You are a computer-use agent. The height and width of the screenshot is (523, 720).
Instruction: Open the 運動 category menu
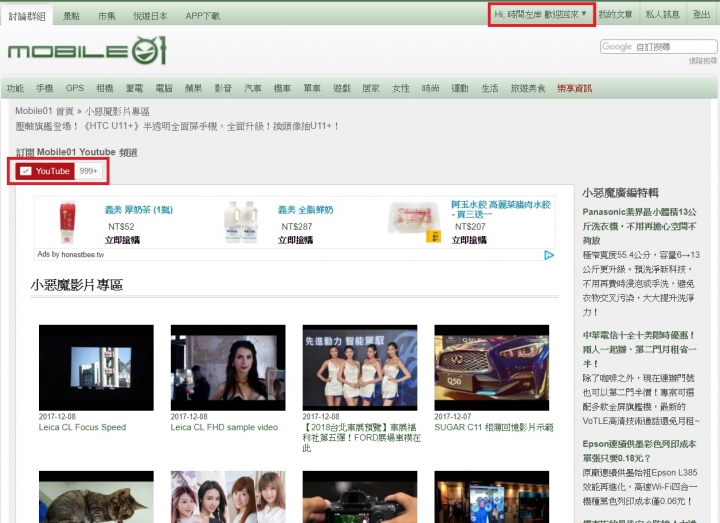460,88
